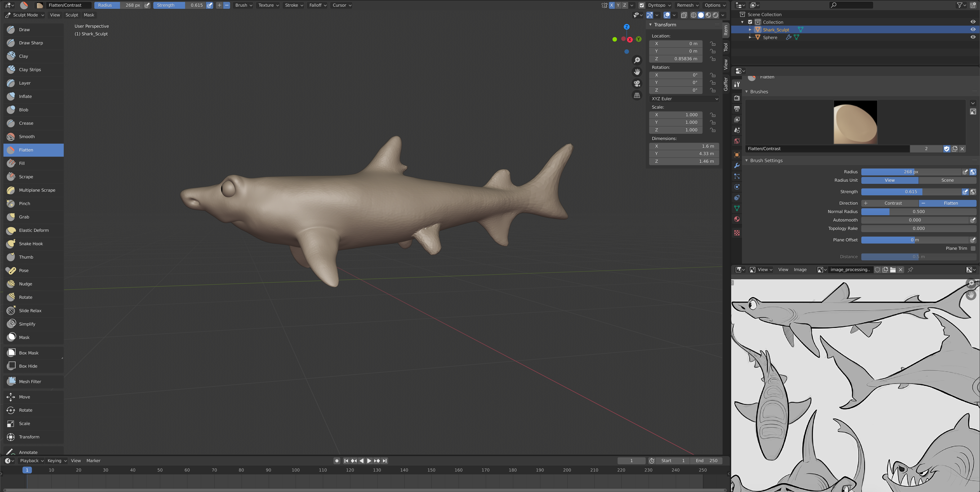Toggle X axis symmetry button
The image size is (980, 492).
[x=612, y=5]
